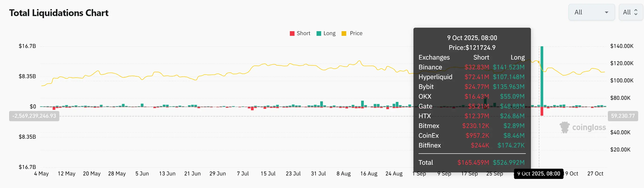Screen dimensions: 644x188
Task: Click the -2,569,239,246.93 left axis marker
Action: tap(34, 116)
